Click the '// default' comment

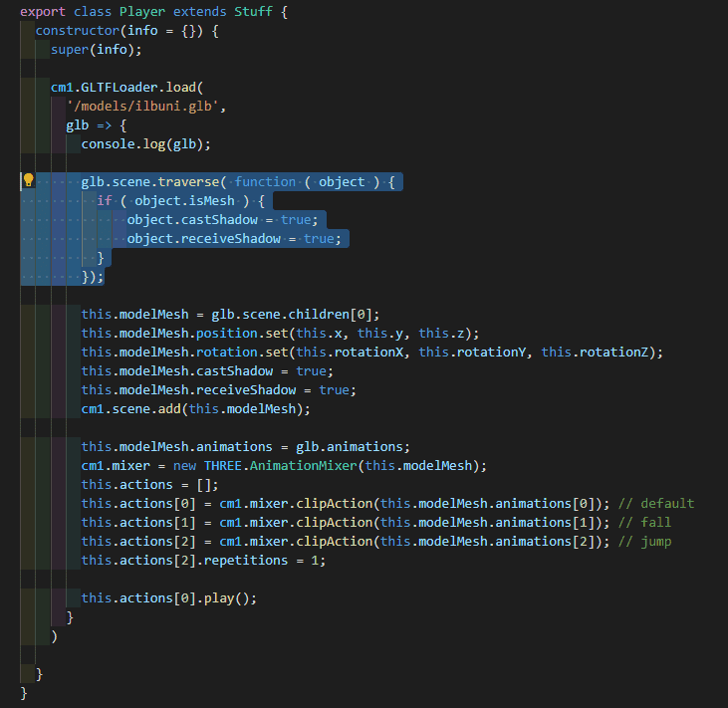point(656,504)
